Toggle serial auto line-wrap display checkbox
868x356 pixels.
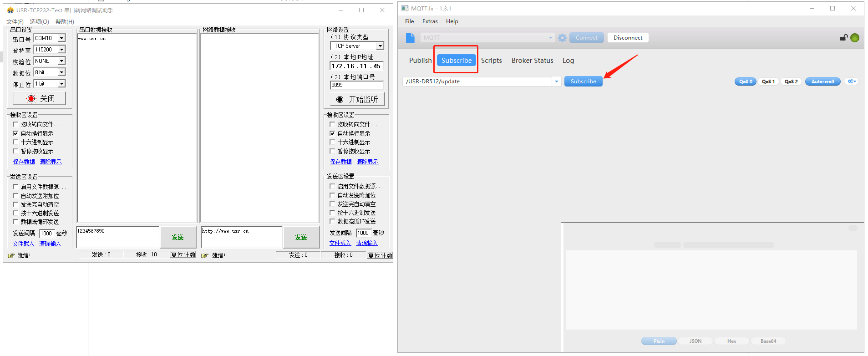coord(15,133)
